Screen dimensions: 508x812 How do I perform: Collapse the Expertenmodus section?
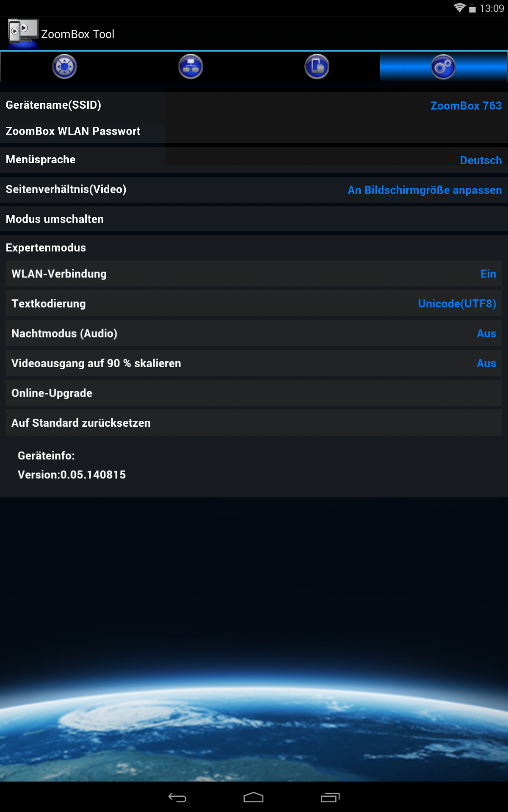pos(254,247)
